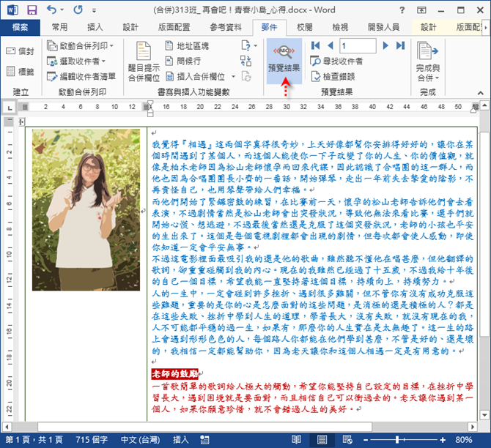Go to first record icon
491x448 pixels.
(x=315, y=45)
